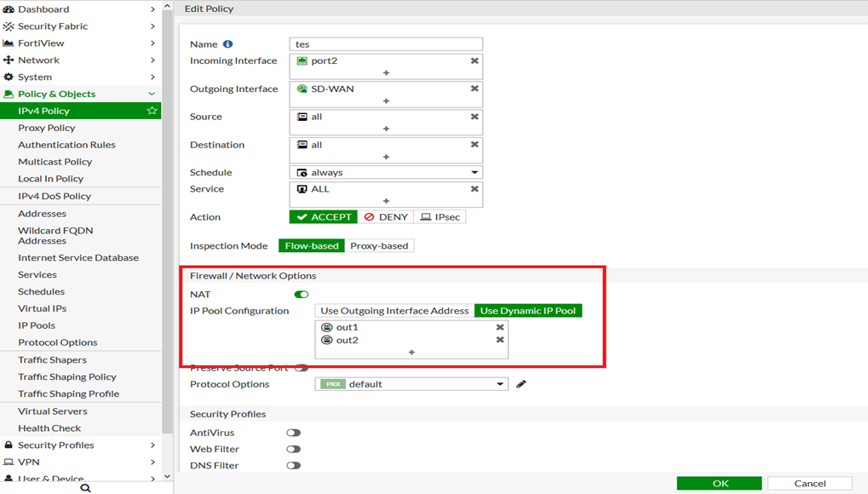The height and width of the screenshot is (494, 868).
Task: Click the Name input field
Action: [386, 44]
